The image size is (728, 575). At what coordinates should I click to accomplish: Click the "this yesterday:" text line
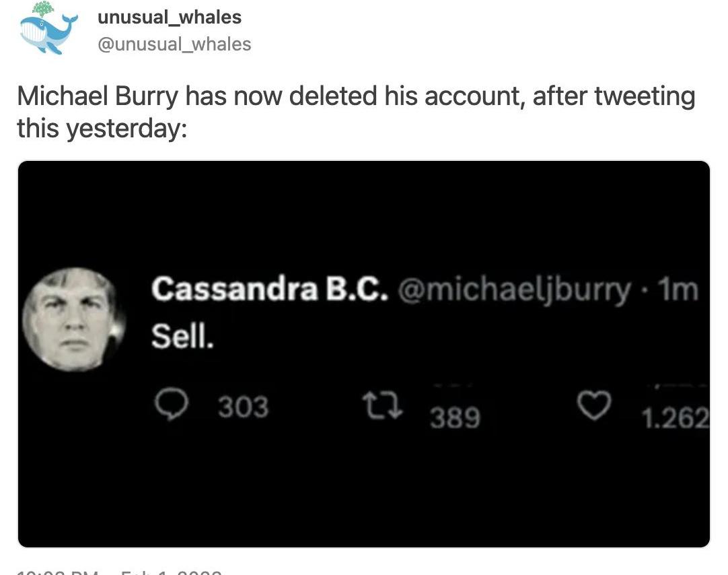coord(101,128)
